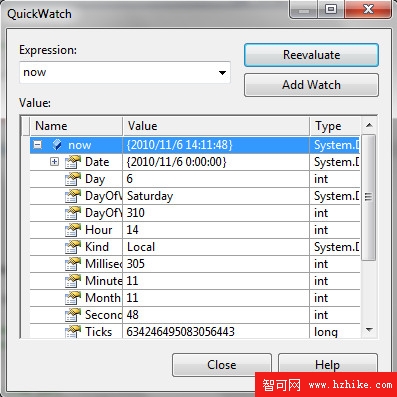Click the property icon for Month
Screen dimensions: 397x397
click(73, 298)
